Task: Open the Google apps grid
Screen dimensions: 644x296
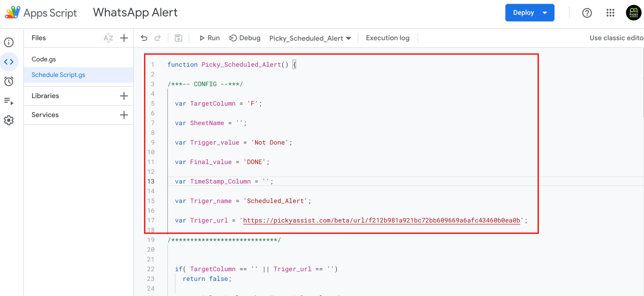Action: pyautogui.click(x=610, y=13)
